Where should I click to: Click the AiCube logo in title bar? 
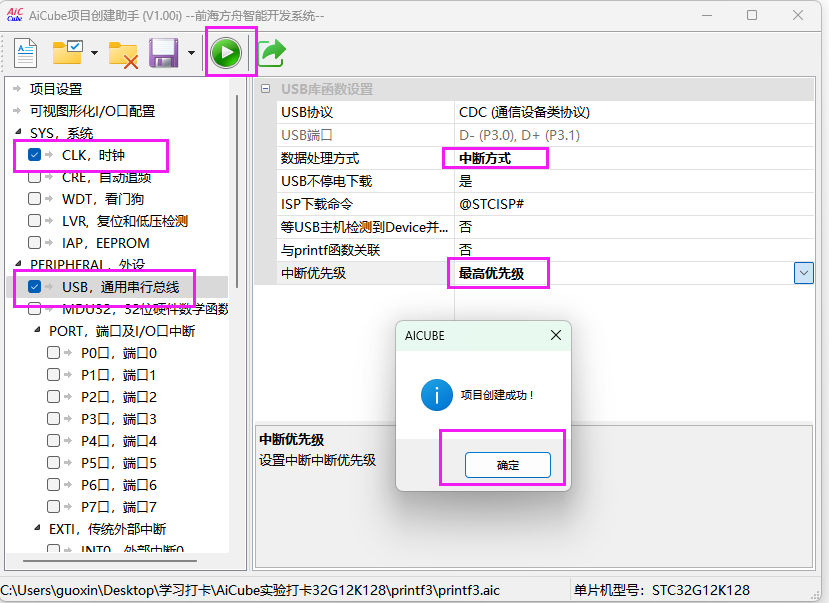(x=14, y=15)
